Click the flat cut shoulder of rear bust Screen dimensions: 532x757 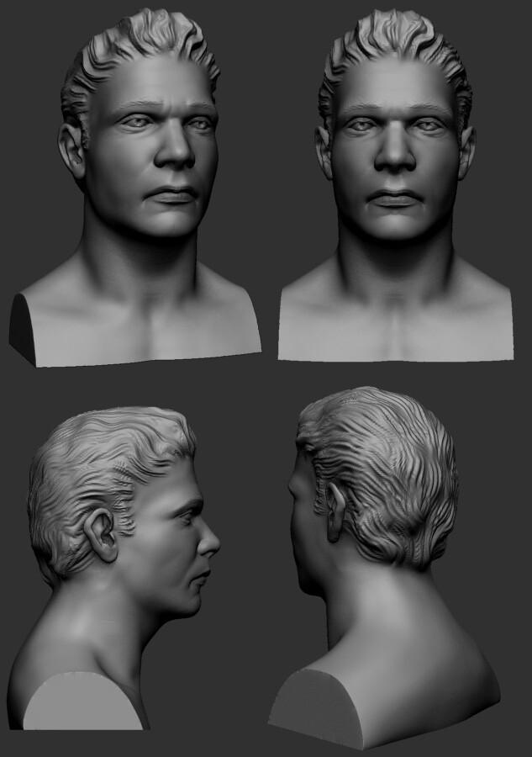click(x=315, y=707)
